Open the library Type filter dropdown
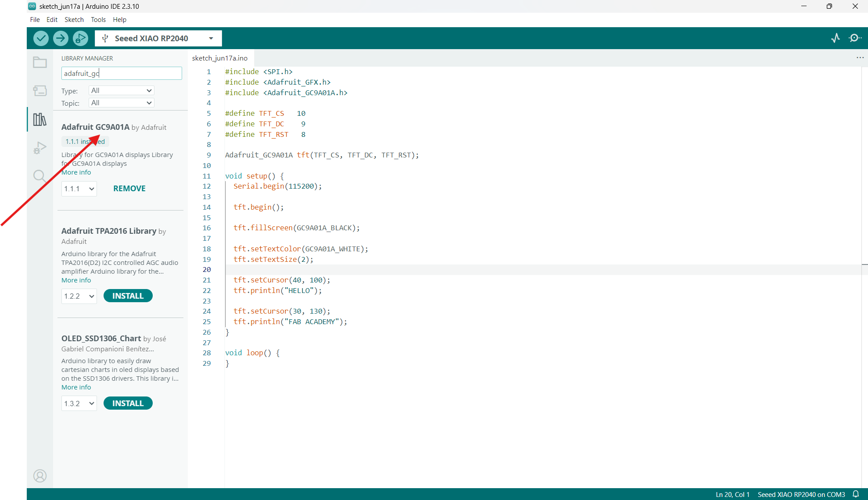This screenshot has height=500, width=868. tap(122, 90)
